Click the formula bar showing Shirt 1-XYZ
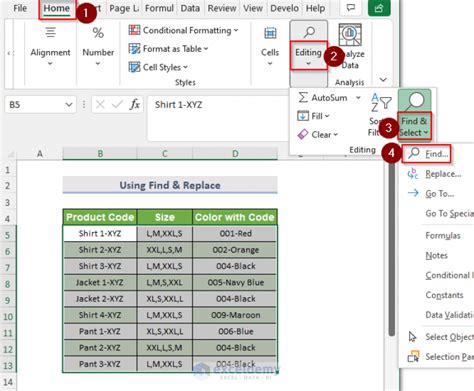 (x=218, y=117)
